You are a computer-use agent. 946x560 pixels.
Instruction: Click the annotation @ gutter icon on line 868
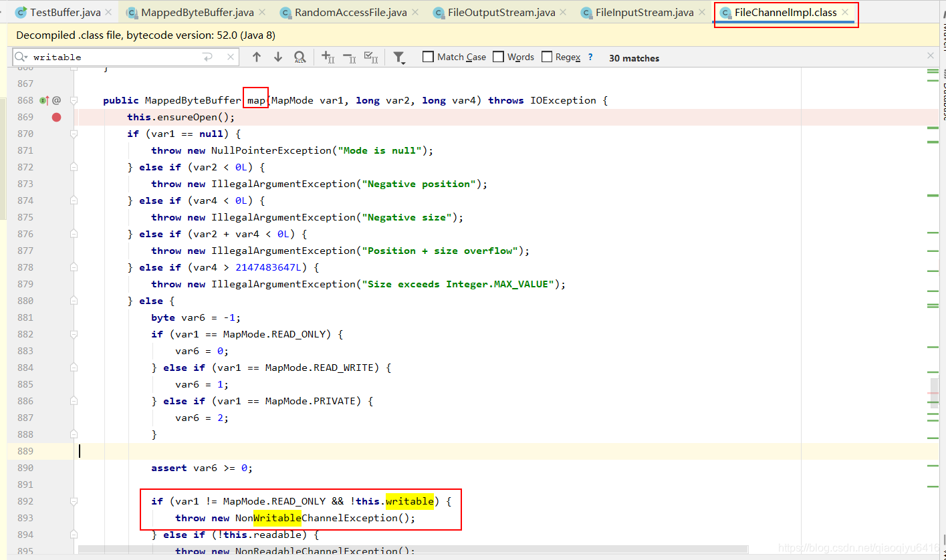click(x=57, y=100)
